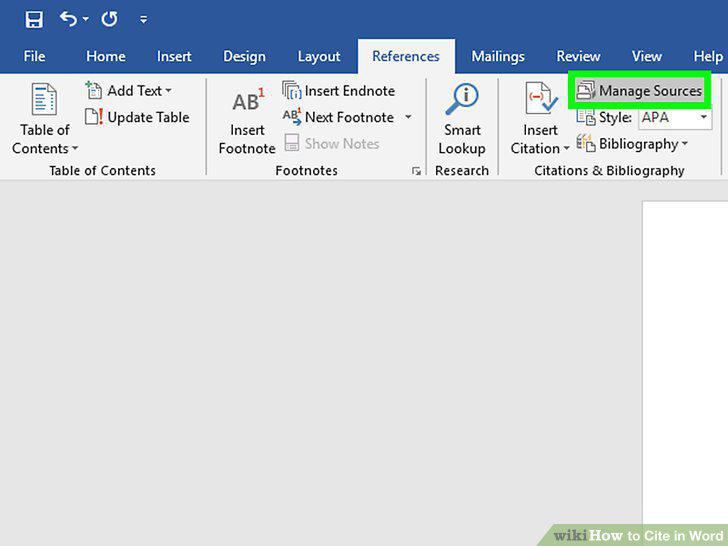Click the citation Style icon
The width and height of the screenshot is (728, 546).
(x=585, y=117)
